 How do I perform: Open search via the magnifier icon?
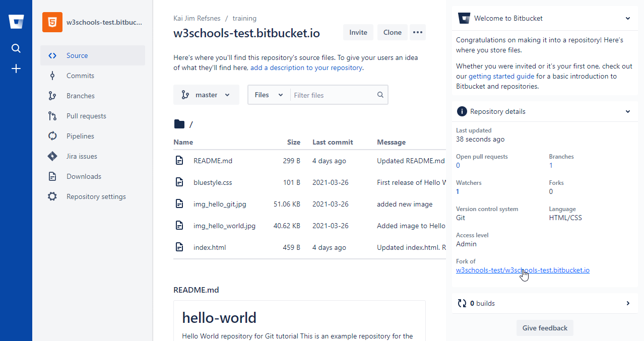pos(16,48)
